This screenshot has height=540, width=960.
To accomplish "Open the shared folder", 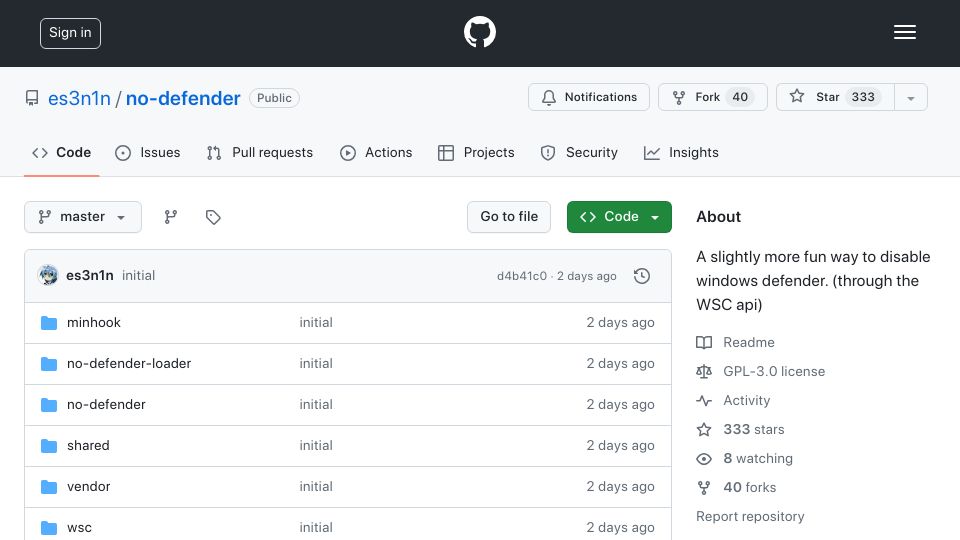I will point(88,446).
